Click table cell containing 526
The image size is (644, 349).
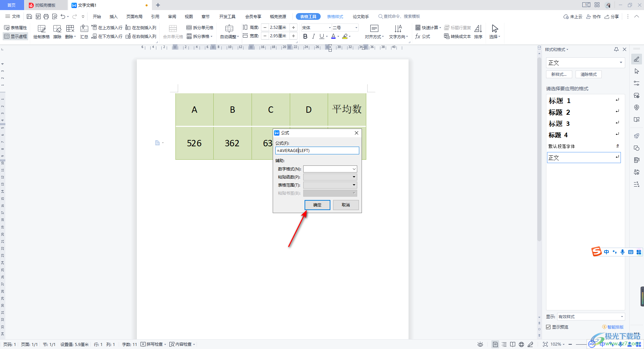click(194, 143)
